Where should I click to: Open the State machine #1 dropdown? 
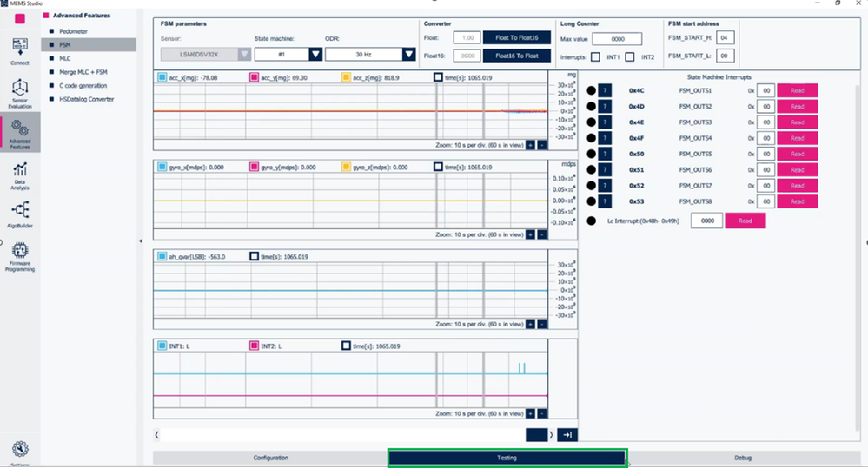(288, 54)
